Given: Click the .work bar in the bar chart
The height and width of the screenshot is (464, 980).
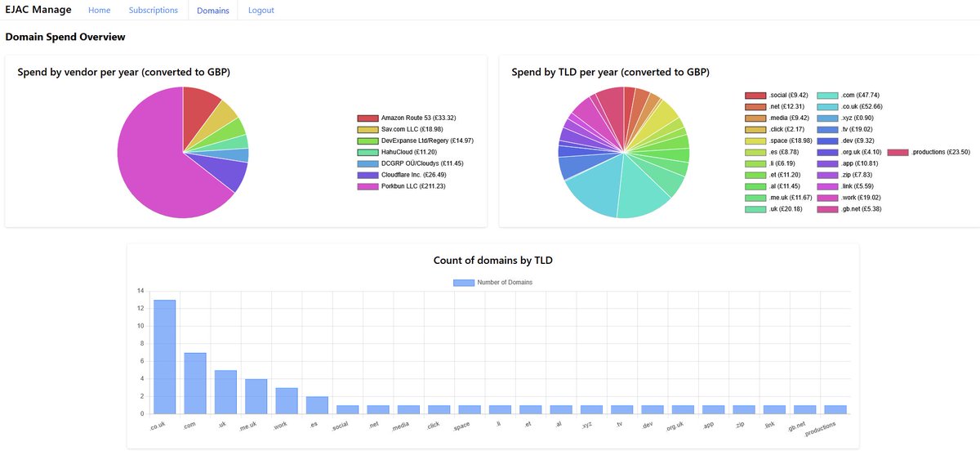Looking at the screenshot, I should (287, 401).
